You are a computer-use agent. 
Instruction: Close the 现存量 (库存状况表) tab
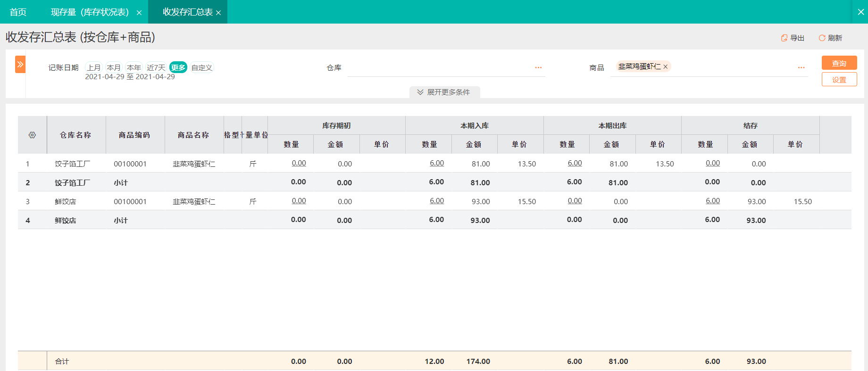139,13
